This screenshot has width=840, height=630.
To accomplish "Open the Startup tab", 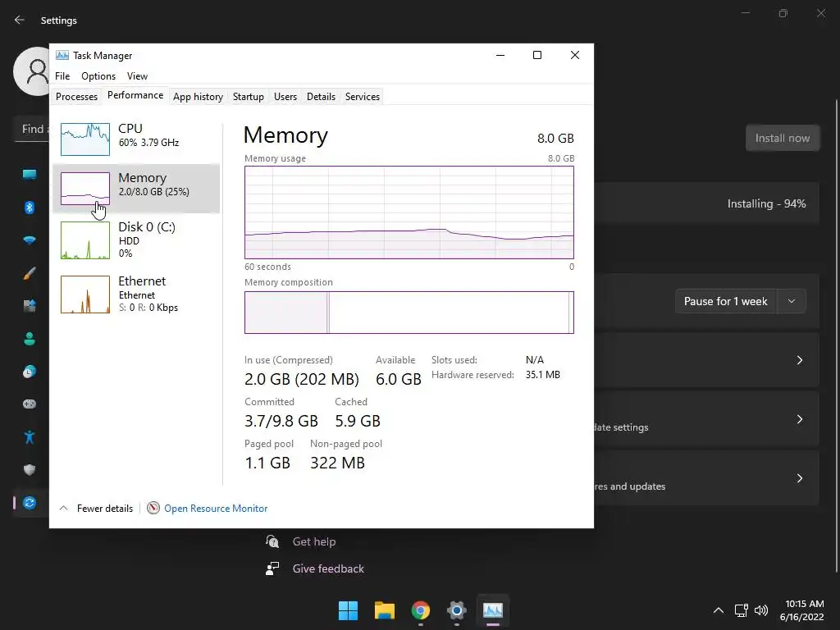I will coord(248,97).
